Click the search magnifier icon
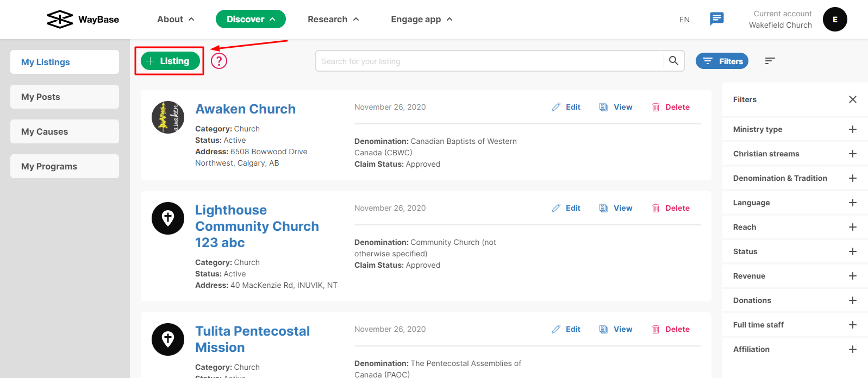This screenshot has height=378, width=868. coord(673,61)
